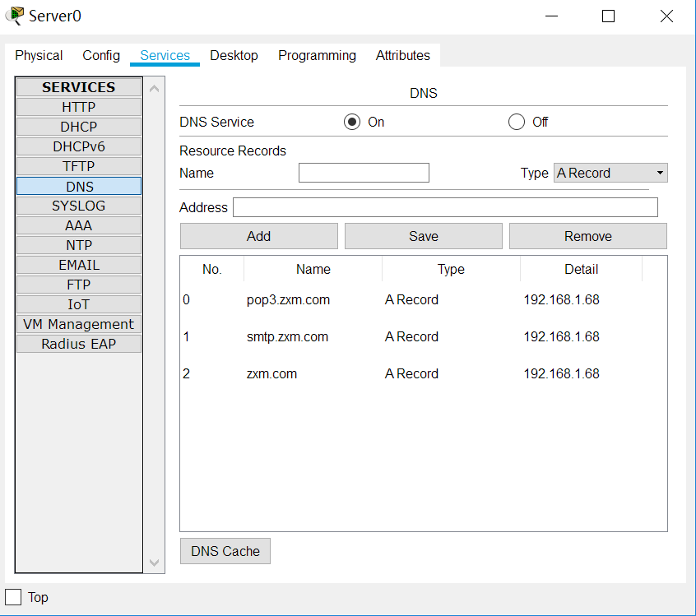Viewport: 696px width, 616px height.
Task: Close the Server0 window
Action: coord(666,16)
